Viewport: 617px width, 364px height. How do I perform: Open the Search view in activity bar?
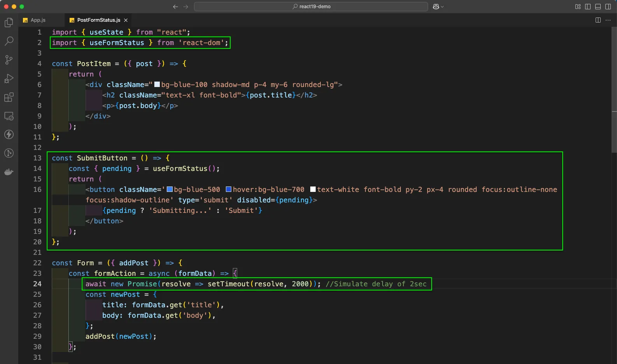9,41
